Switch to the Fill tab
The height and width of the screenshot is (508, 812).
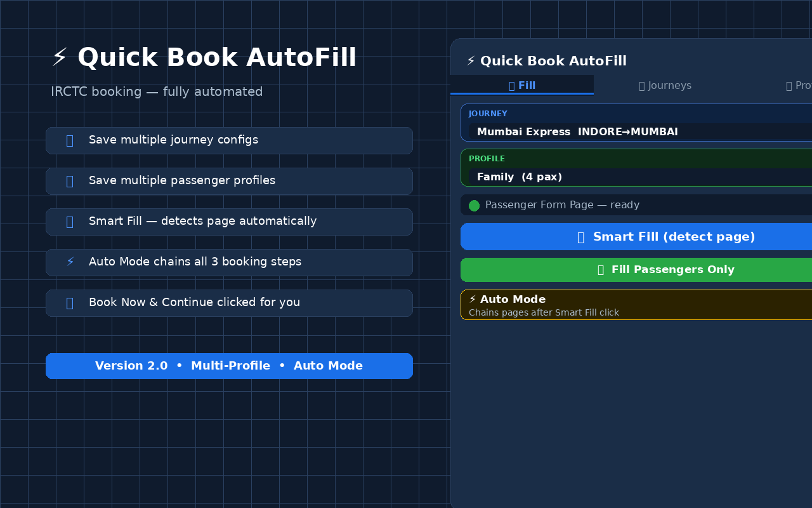coord(522,85)
